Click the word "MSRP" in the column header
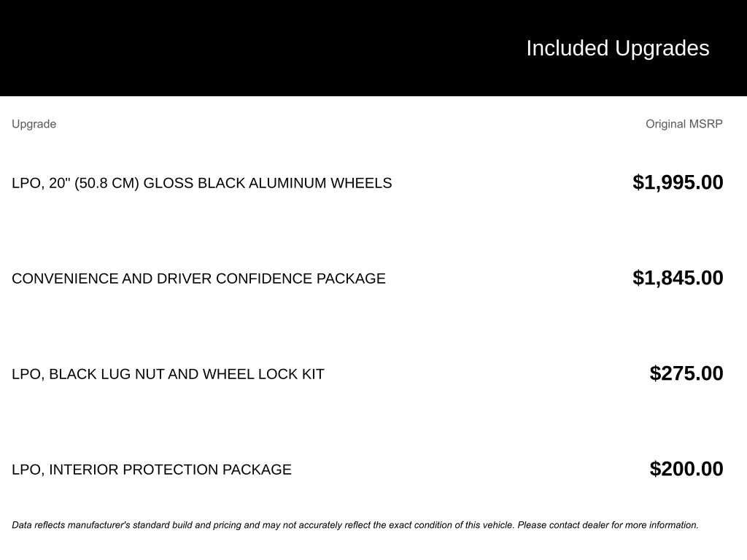This screenshot has height=560, width=747. (705, 124)
